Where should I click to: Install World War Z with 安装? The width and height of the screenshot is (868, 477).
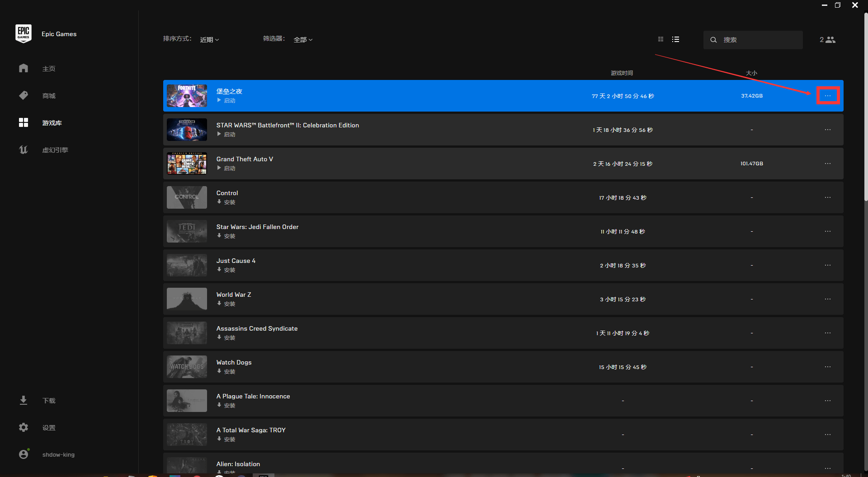226,304
